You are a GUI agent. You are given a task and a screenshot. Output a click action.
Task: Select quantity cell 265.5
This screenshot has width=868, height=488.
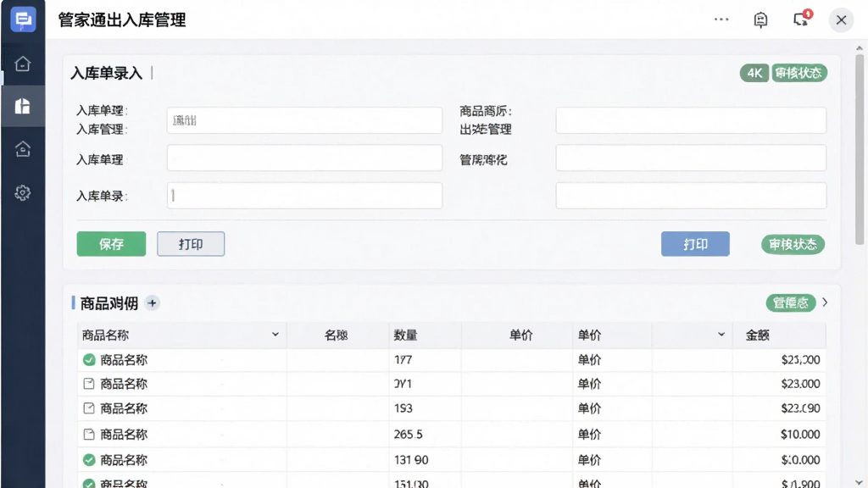click(x=409, y=435)
